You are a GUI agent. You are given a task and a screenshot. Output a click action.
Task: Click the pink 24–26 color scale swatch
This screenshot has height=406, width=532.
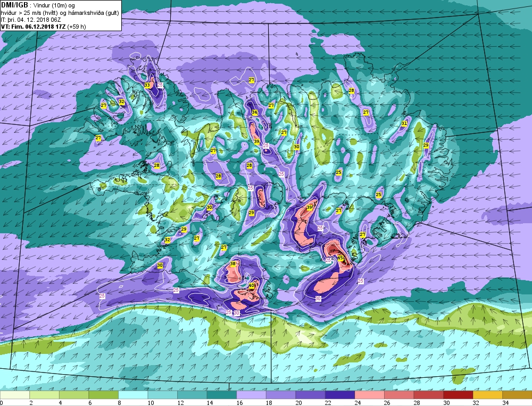(369, 395)
